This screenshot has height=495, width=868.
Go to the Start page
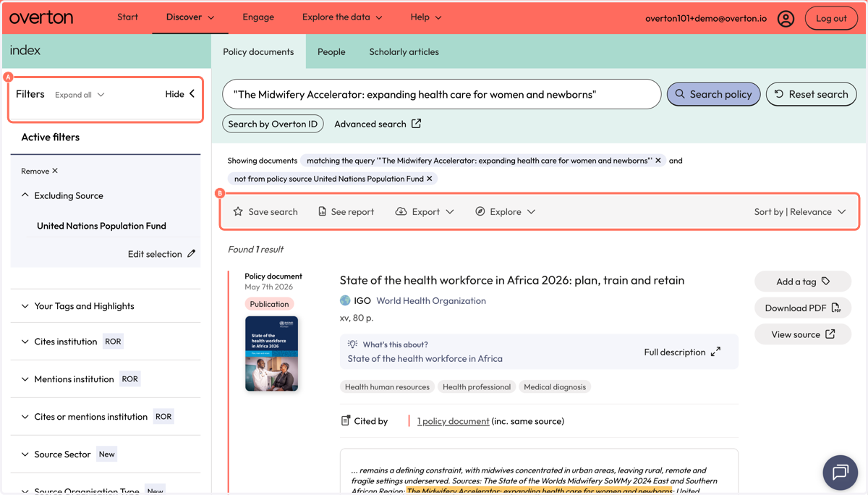(x=127, y=17)
